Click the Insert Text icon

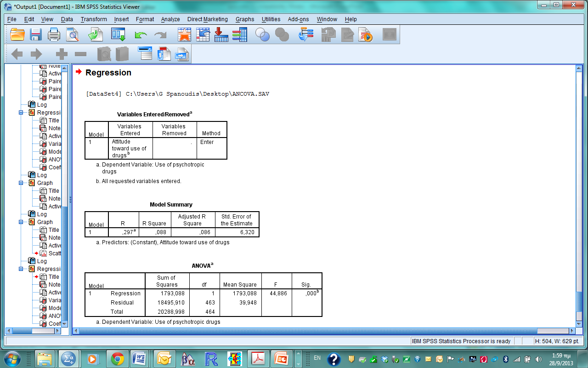click(x=182, y=54)
